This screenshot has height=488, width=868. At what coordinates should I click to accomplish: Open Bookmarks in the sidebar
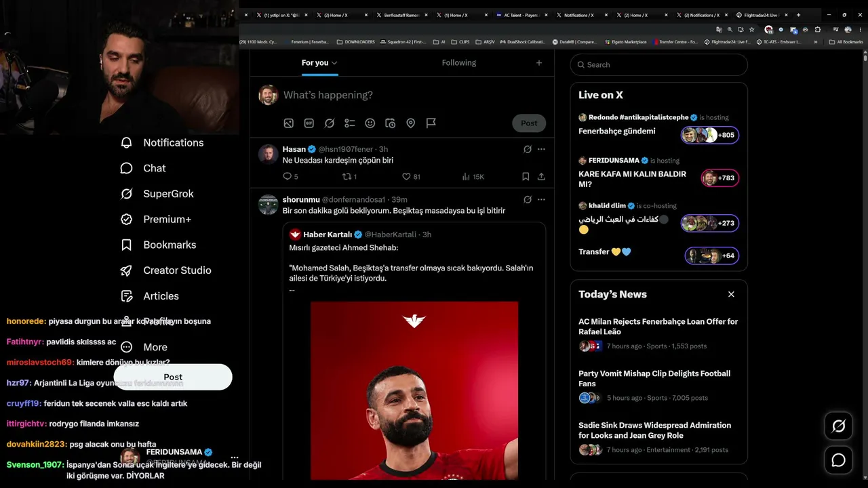tap(158, 245)
